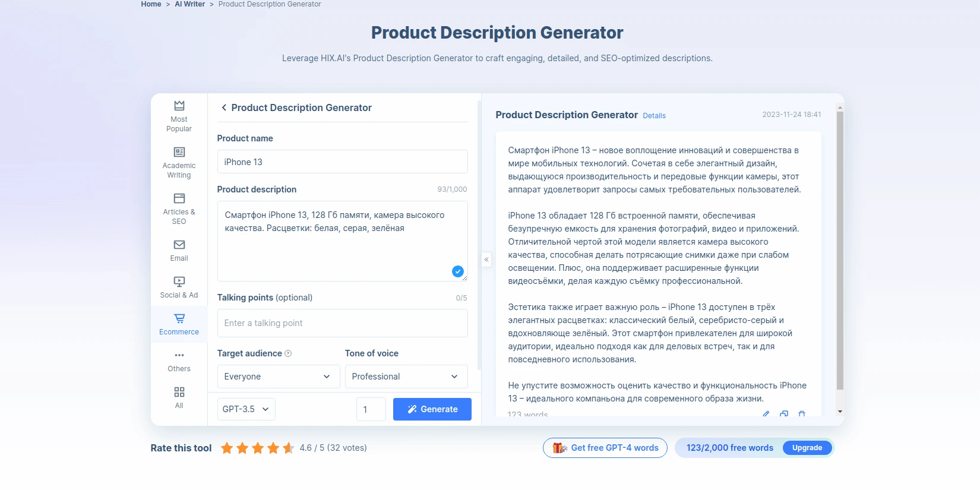Open the Tone of voice dropdown
Viewport: 980px width, 490px height.
point(406,377)
